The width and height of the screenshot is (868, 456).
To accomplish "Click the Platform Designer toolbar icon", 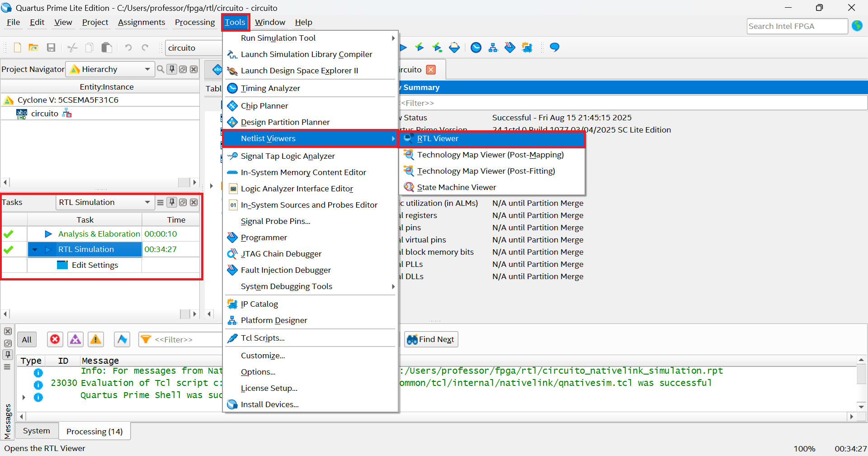I will coord(493,47).
